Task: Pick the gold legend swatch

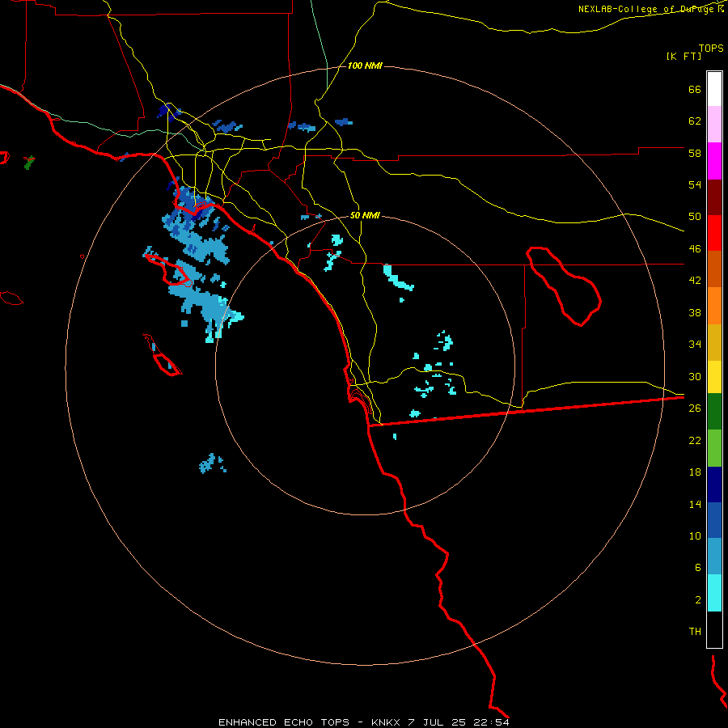Action: (x=714, y=342)
